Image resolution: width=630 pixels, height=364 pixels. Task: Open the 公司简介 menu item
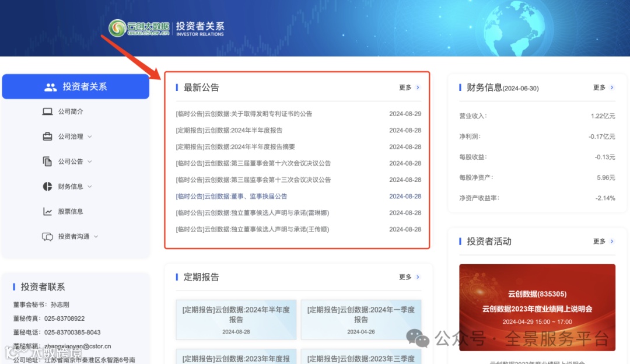(71, 111)
